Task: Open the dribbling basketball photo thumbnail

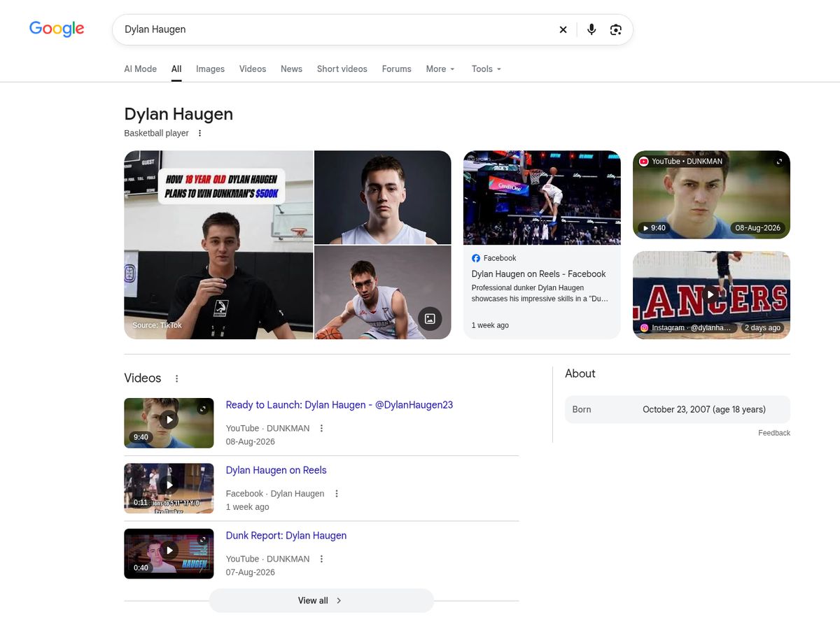Action: click(383, 292)
